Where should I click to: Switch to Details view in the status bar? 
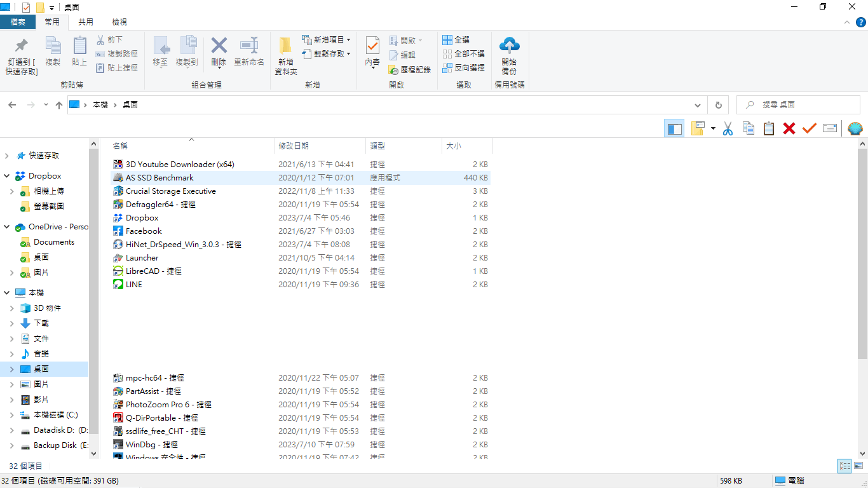[x=844, y=466]
